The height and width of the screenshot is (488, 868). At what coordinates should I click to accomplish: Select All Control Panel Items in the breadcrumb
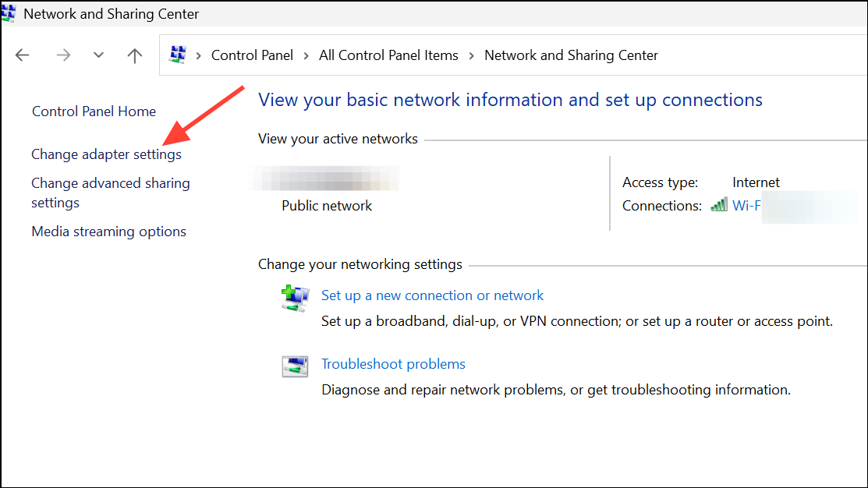coord(388,55)
